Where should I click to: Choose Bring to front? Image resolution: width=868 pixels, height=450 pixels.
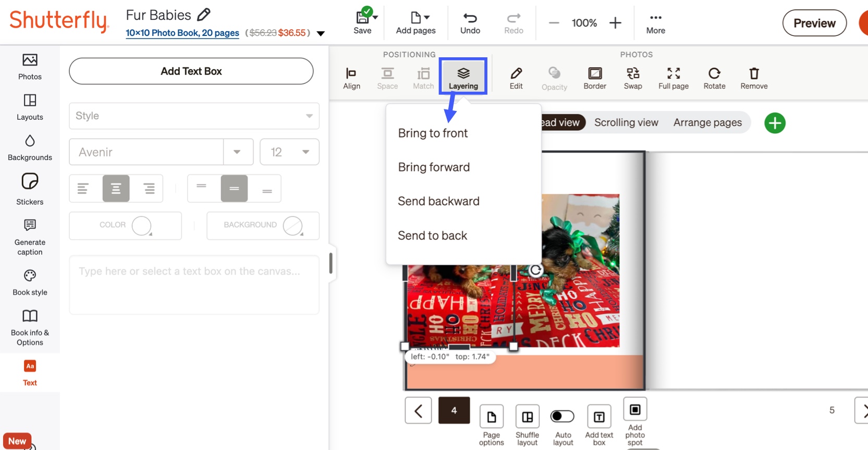(433, 133)
